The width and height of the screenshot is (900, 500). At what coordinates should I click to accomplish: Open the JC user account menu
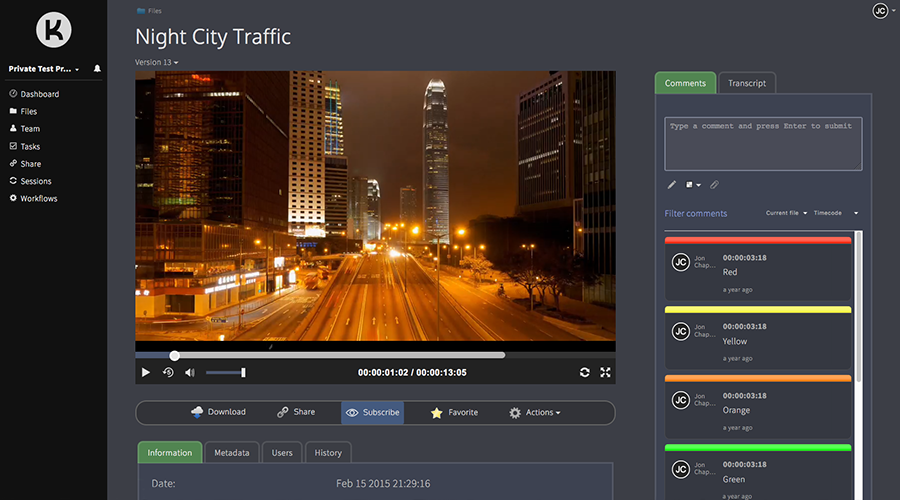[x=883, y=10]
